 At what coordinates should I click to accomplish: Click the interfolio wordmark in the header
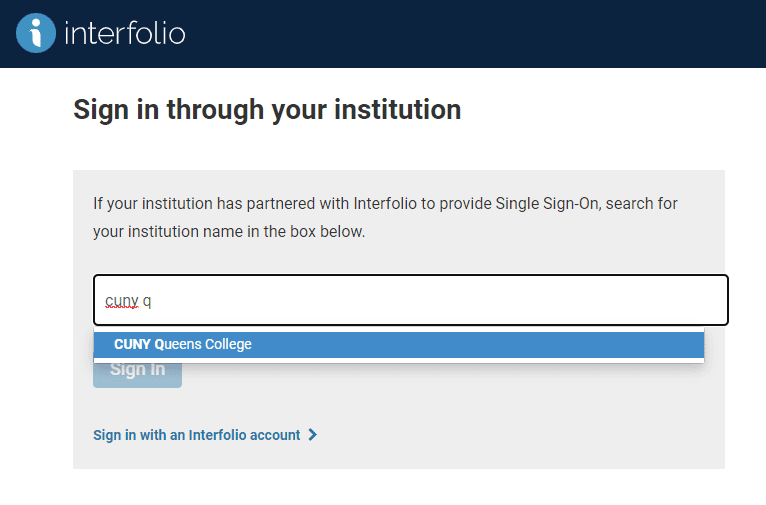click(125, 33)
